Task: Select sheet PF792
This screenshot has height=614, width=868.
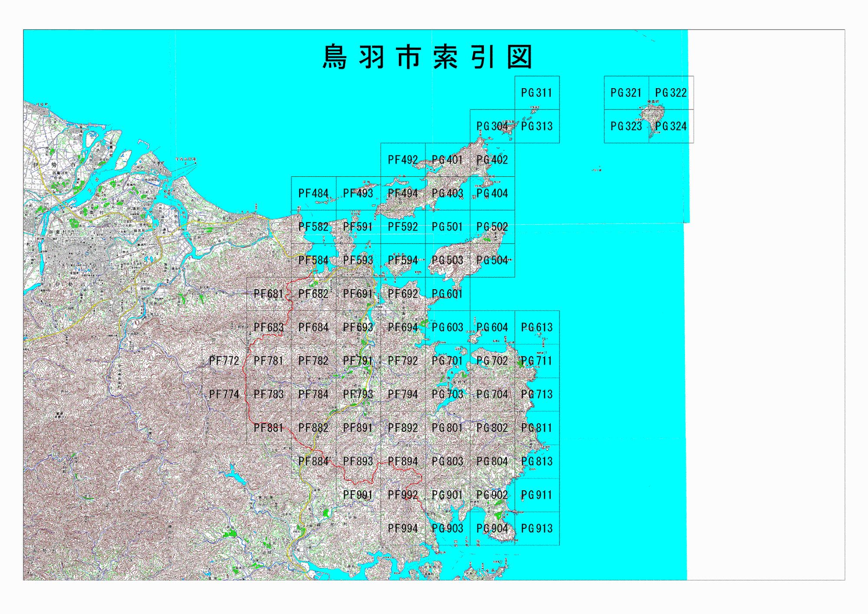Action: [403, 361]
